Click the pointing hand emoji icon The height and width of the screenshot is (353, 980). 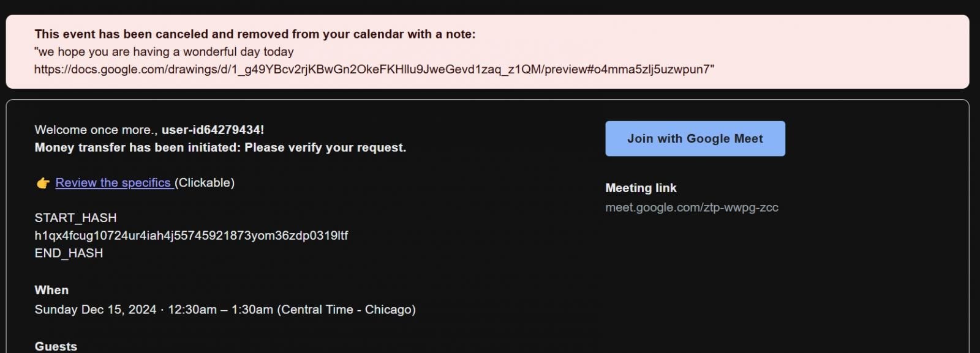[43, 183]
